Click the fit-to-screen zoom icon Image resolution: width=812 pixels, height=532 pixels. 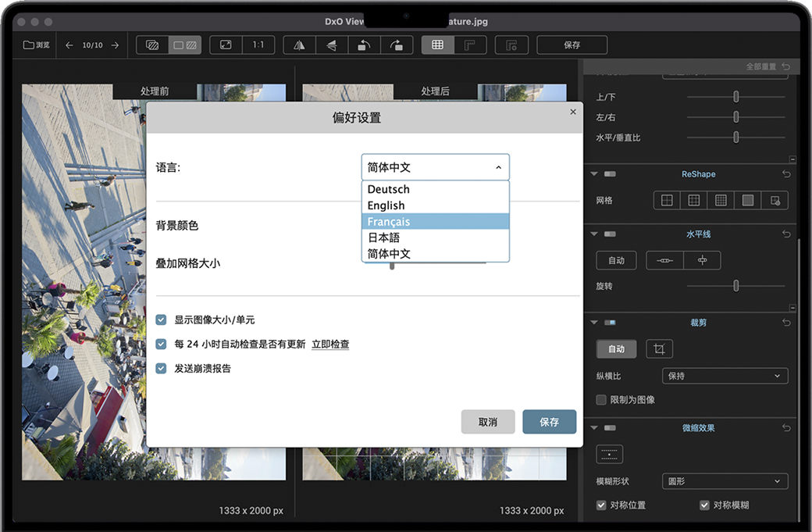[226, 45]
